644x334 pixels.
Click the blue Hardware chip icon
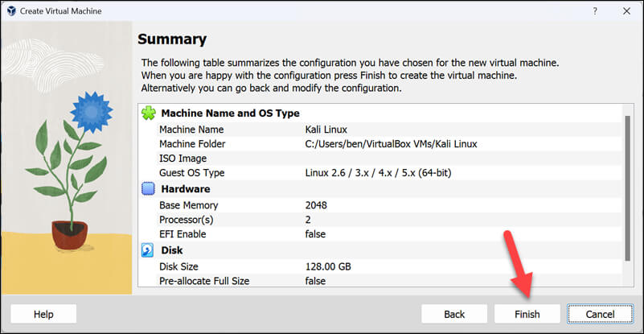[x=148, y=189]
